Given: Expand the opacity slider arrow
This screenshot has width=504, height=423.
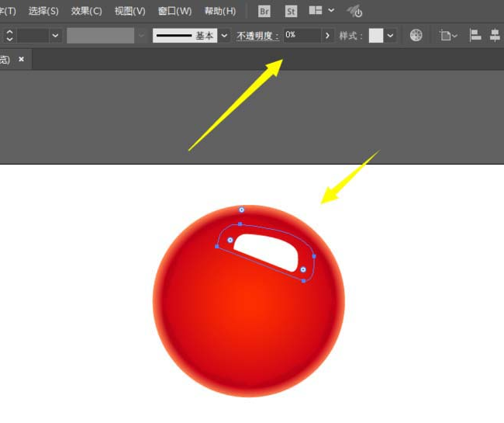Looking at the screenshot, I should (327, 36).
